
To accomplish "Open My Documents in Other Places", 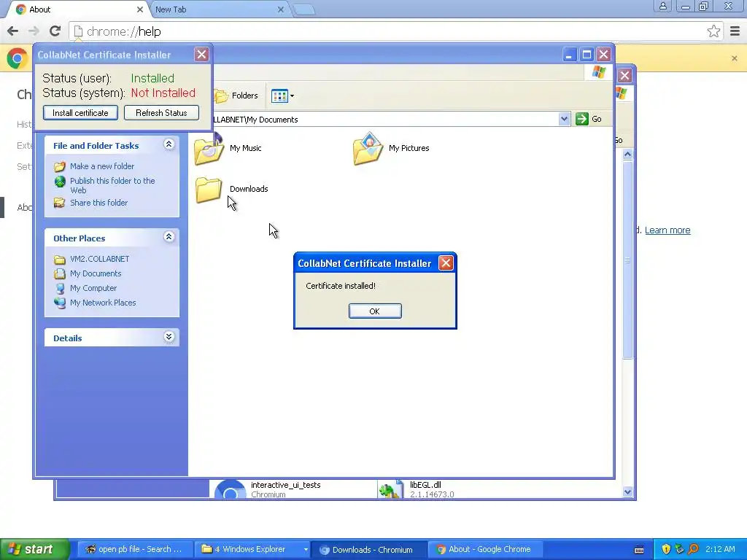I will [96, 274].
